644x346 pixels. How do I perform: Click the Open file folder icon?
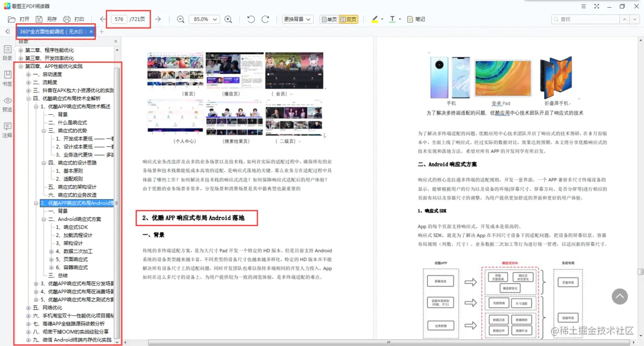coord(11,19)
